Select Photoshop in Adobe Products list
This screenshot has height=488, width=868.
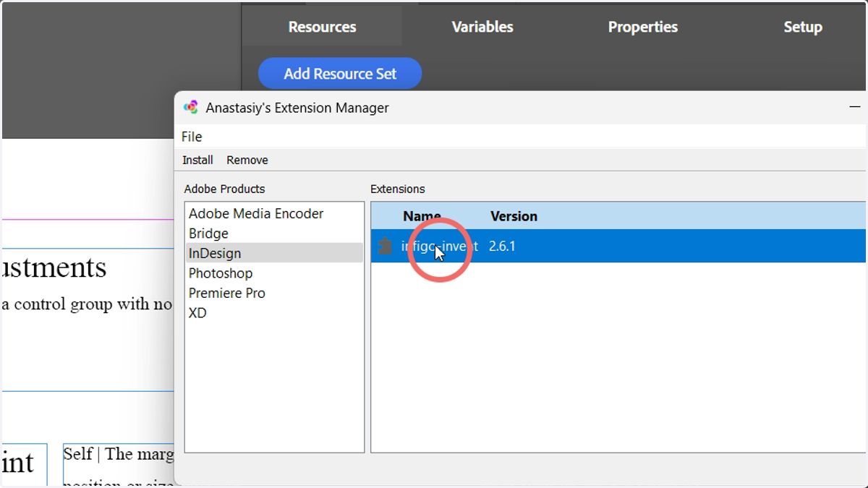tap(274, 273)
